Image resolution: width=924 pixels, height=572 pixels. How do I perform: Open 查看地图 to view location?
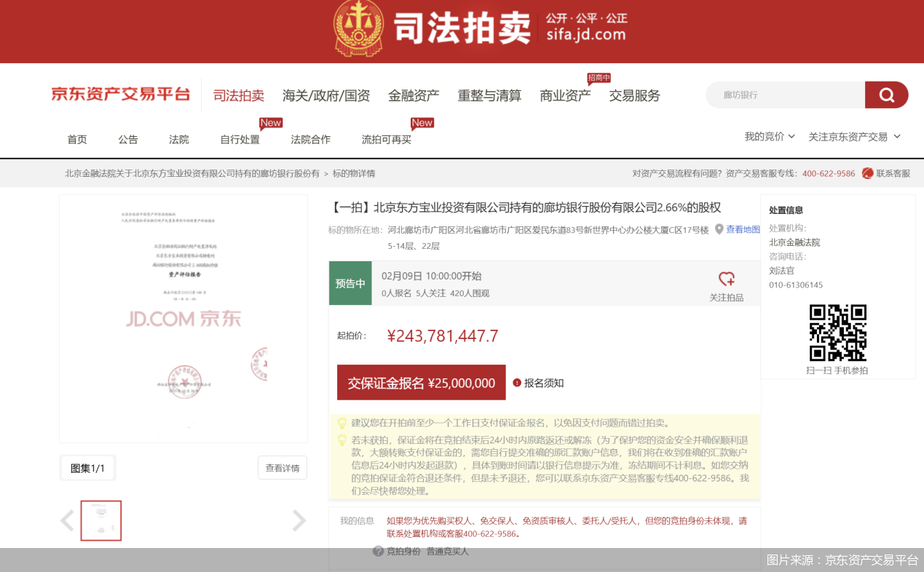[x=743, y=229]
